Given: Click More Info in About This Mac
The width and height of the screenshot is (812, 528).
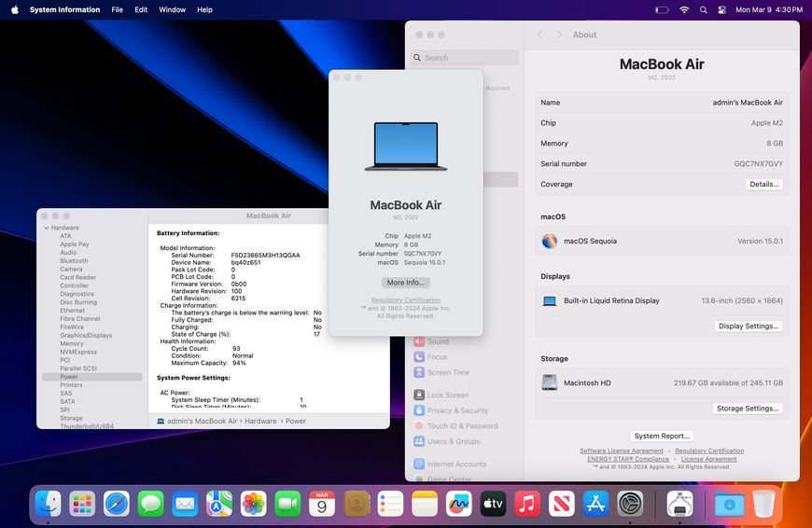Looking at the screenshot, I should 405,282.
